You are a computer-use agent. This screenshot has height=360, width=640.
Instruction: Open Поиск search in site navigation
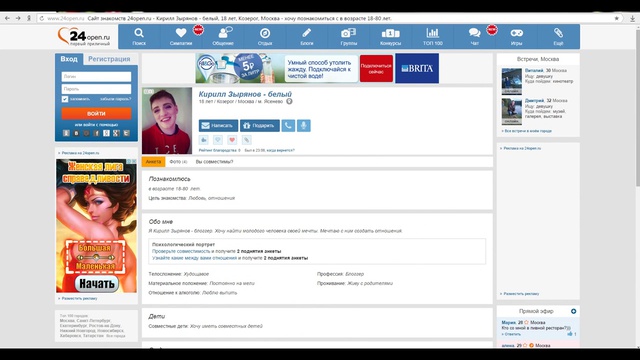139,37
